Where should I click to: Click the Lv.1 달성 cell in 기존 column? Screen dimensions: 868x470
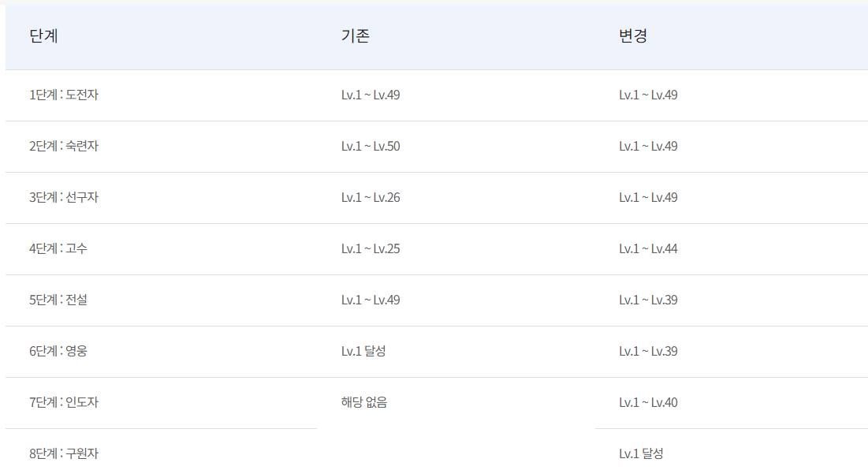click(x=363, y=351)
